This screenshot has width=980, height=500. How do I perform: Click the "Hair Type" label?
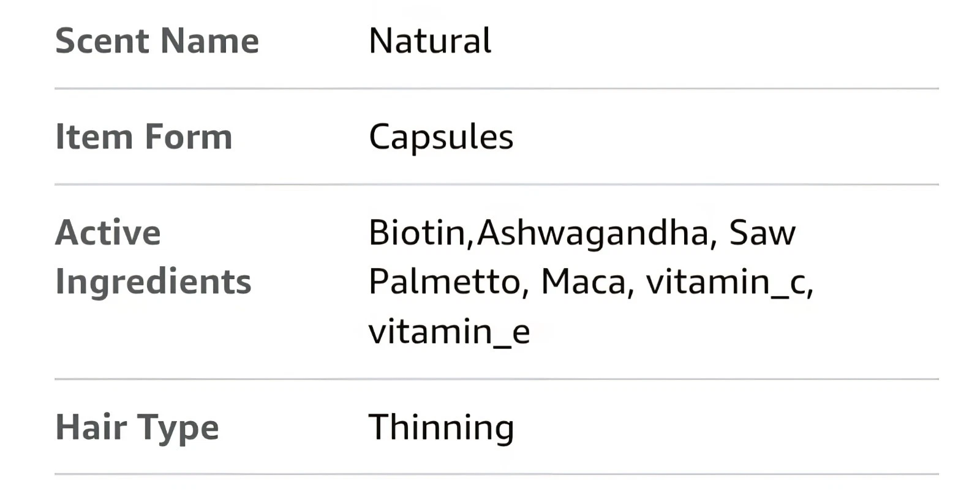click(x=137, y=427)
